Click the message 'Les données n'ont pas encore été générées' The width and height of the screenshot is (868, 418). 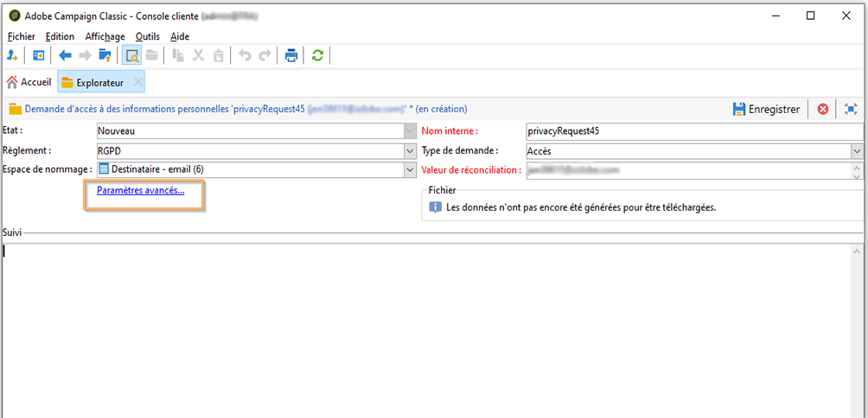pos(581,208)
